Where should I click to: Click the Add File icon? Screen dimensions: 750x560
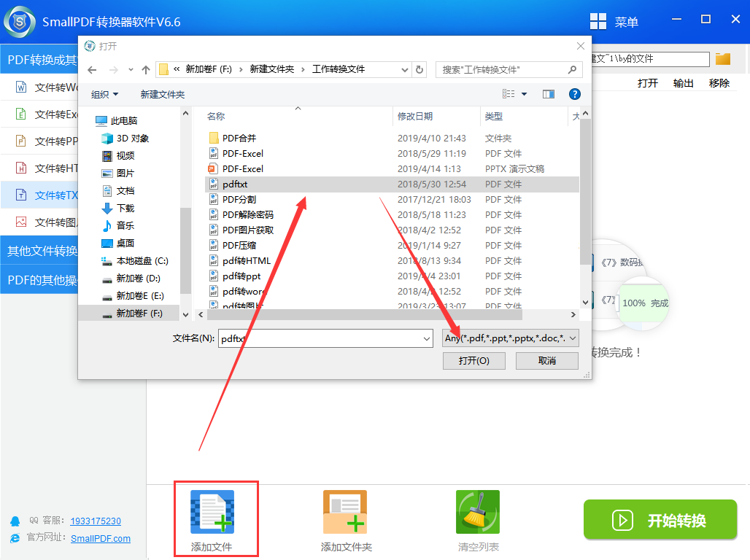click(212, 512)
